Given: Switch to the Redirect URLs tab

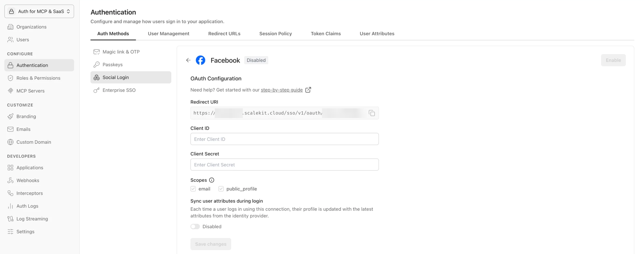Looking at the screenshot, I should click(x=224, y=34).
